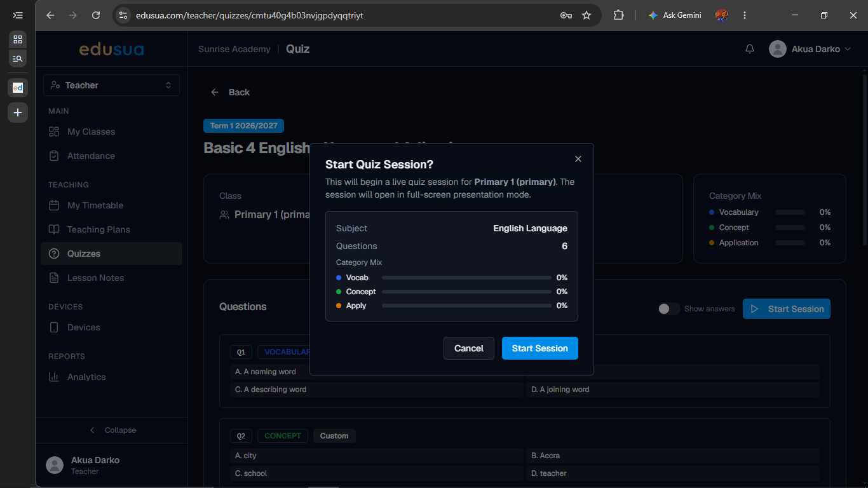Viewport: 868px width, 488px height.
Task: Collapse the left sidebar
Action: click(x=112, y=430)
